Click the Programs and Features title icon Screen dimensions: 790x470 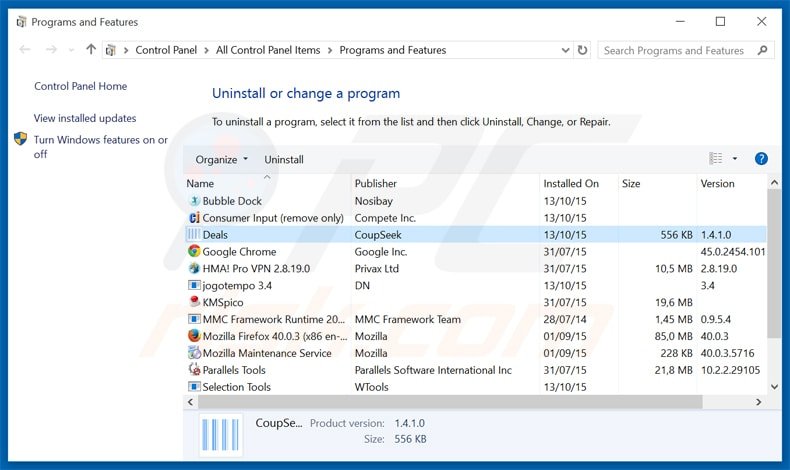tap(21, 22)
